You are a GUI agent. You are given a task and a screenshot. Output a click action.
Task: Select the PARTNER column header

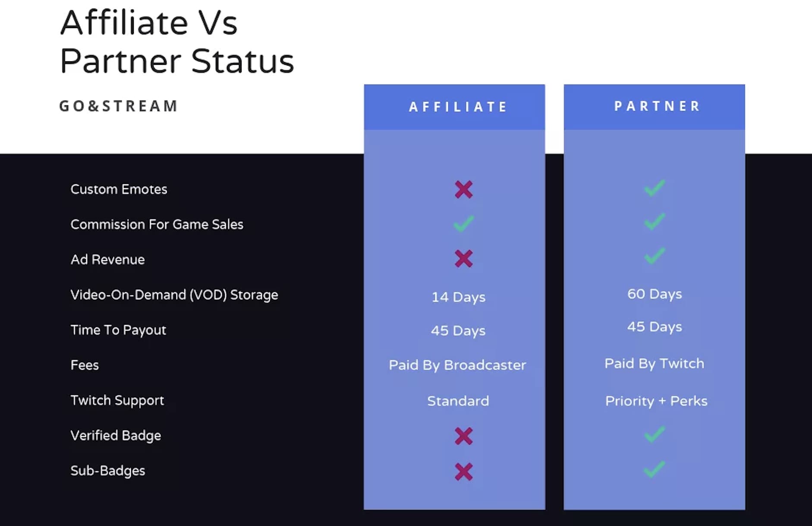pos(657,106)
